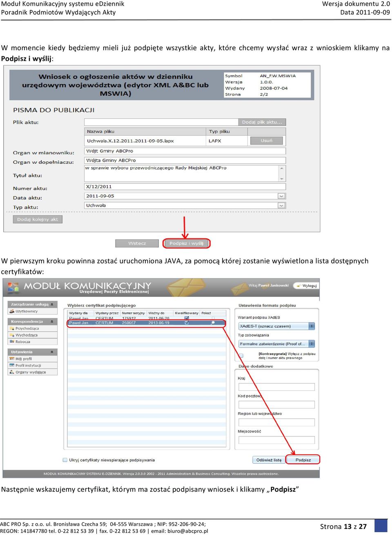Click the Podpisz button
This screenshot has height=535, width=392.
tap(303, 460)
